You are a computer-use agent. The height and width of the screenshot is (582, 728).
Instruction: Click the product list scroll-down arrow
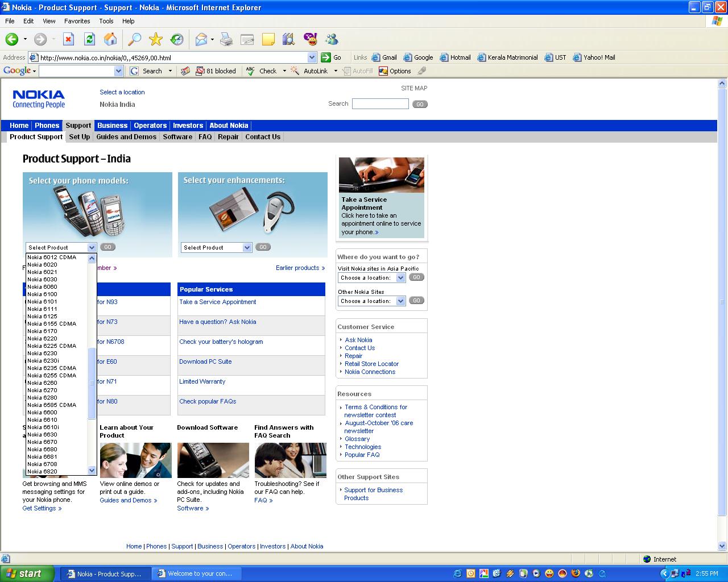[92, 471]
